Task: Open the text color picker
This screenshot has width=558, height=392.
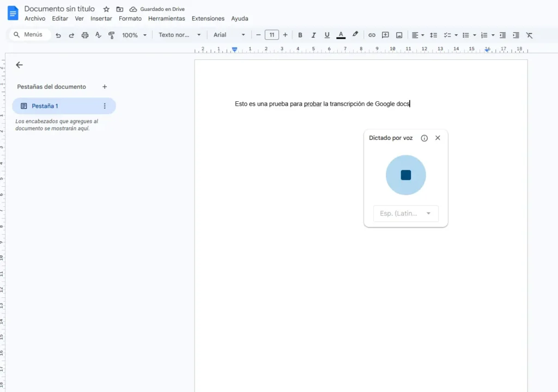Action: click(341, 35)
